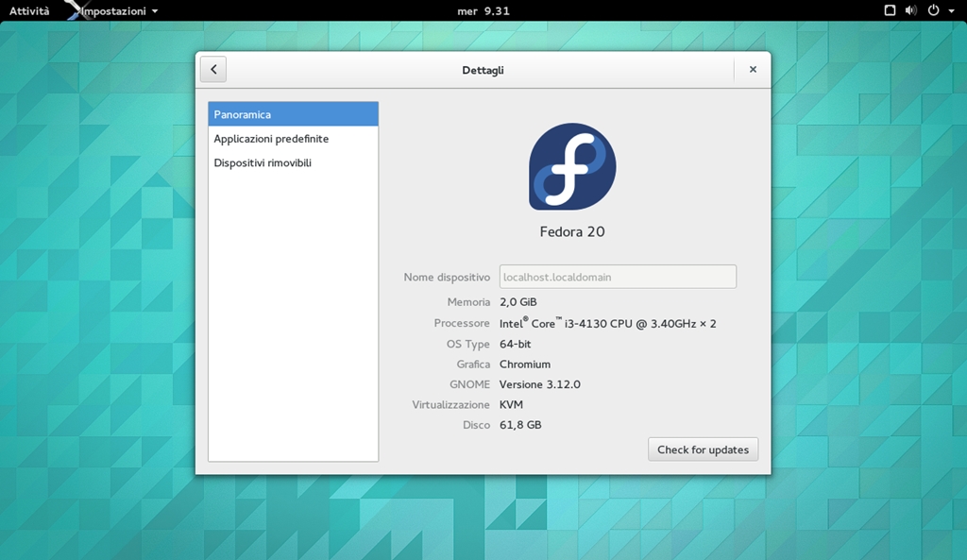The height and width of the screenshot is (560, 967).
Task: Select Panoramica in the sidebar
Action: (x=293, y=114)
